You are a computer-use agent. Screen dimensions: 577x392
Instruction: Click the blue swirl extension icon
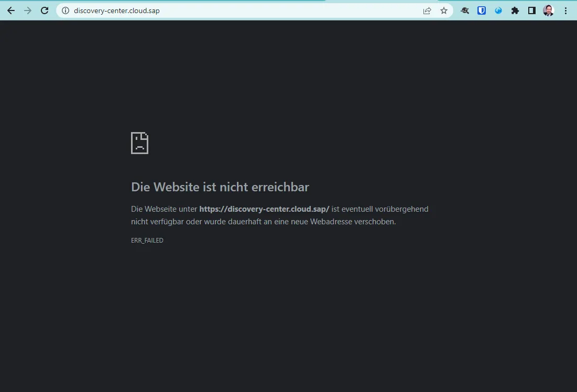[x=498, y=10]
